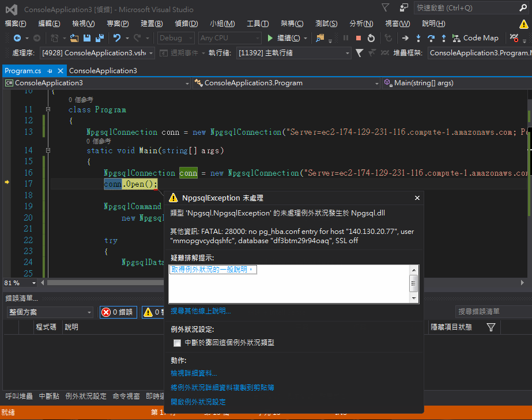
Task: Click the Break All pause icon
Action: (346, 38)
